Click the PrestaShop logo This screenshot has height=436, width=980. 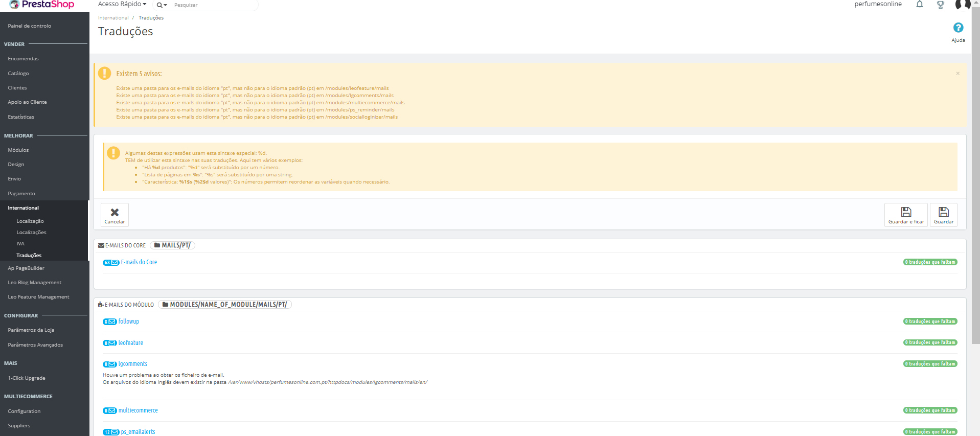click(42, 5)
